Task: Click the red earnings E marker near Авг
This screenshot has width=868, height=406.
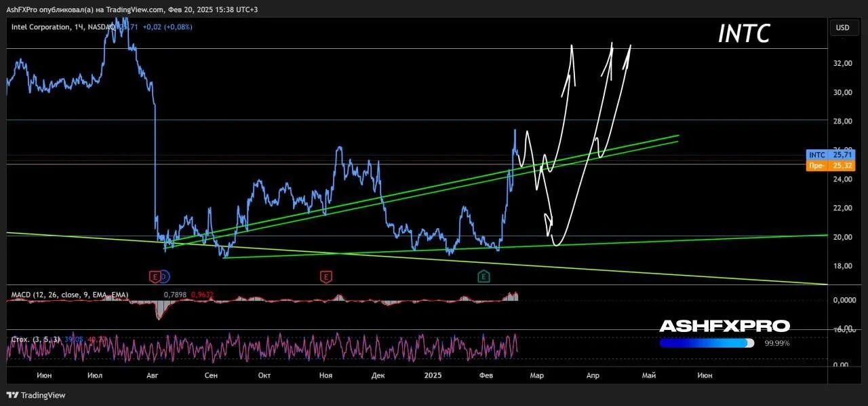Action: coord(154,276)
